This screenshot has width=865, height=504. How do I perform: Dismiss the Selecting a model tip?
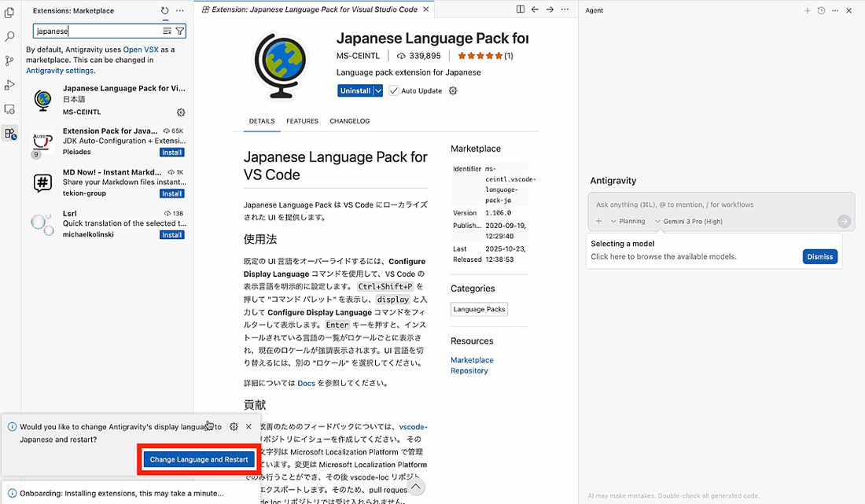coord(819,256)
